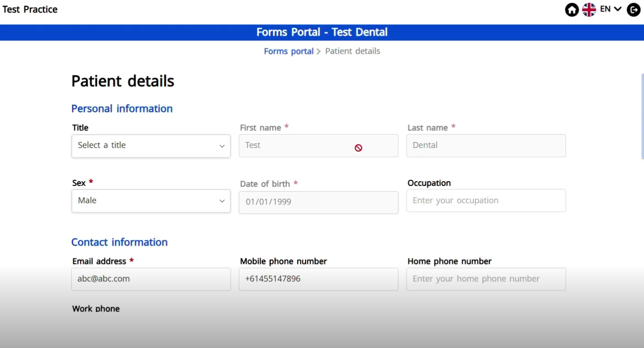Click the 'Contact information' section heading
The image size is (644, 348).
pos(119,242)
